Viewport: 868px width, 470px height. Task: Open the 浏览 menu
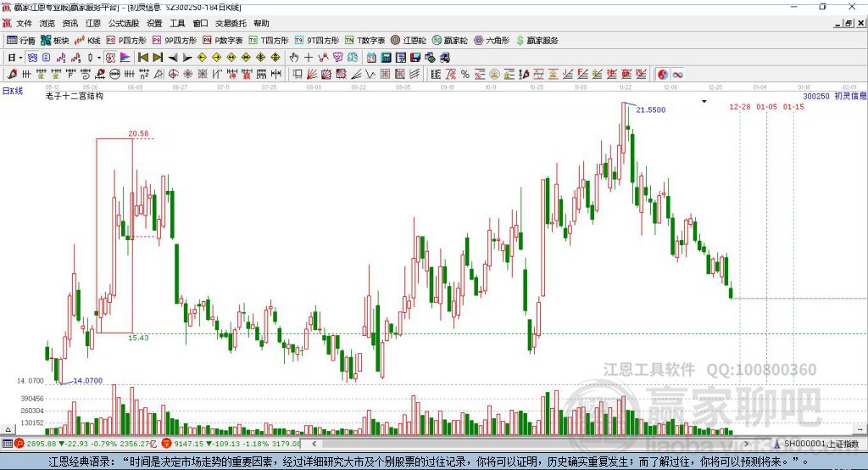click(47, 23)
